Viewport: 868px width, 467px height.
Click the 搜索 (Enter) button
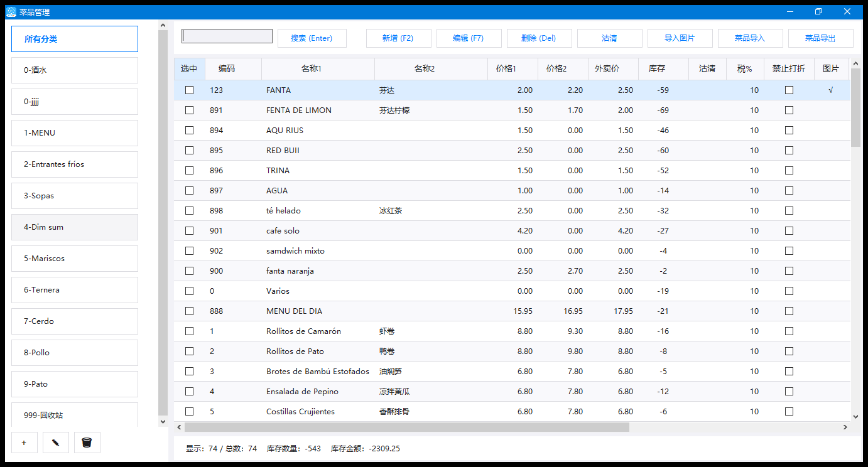pos(312,38)
